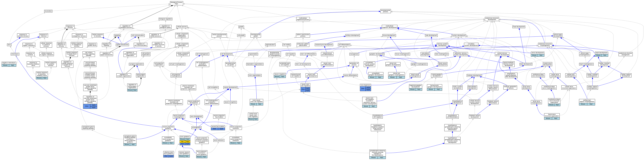Click the "brain development" node

(x=526, y=64)
